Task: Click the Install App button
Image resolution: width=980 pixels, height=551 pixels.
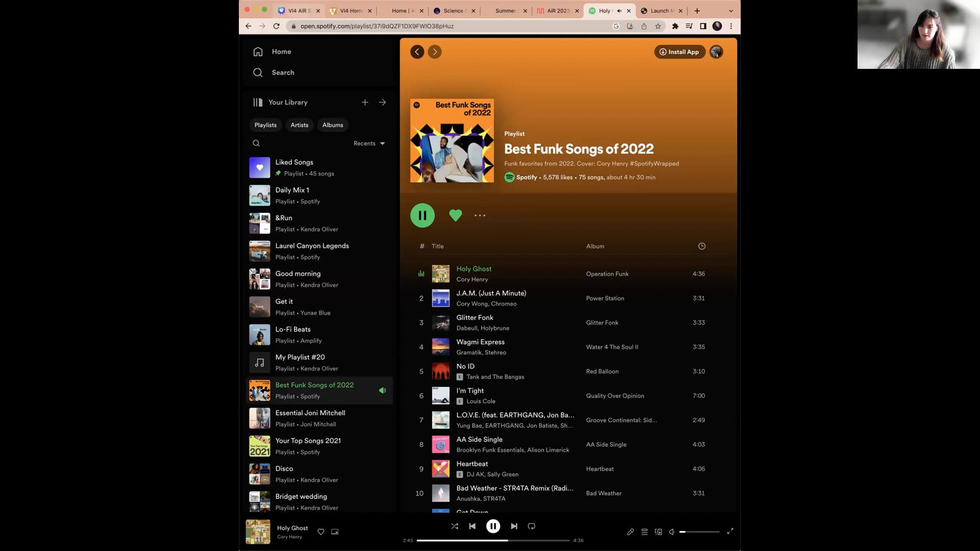Action: pyautogui.click(x=679, y=52)
